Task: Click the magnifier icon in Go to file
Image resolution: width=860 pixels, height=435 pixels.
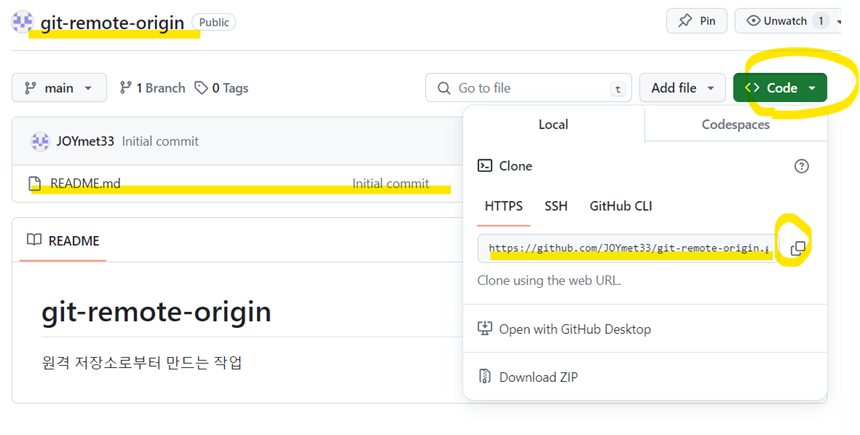Action: point(444,88)
